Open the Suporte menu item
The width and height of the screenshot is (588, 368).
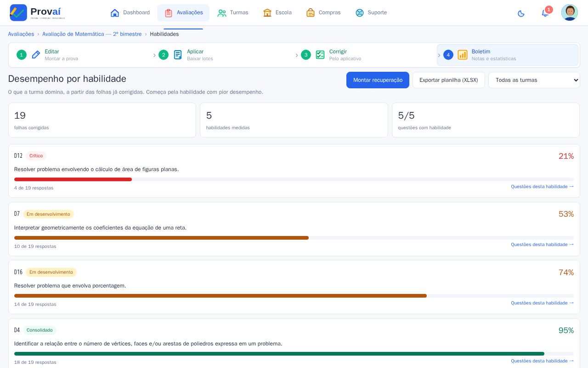(x=371, y=13)
